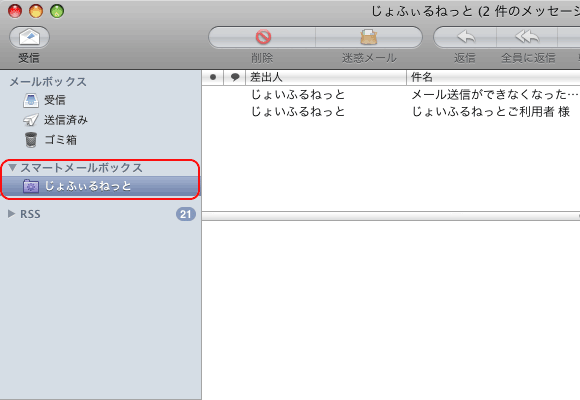
Task: Sort messages by 差出人 column header
Action: click(x=326, y=77)
